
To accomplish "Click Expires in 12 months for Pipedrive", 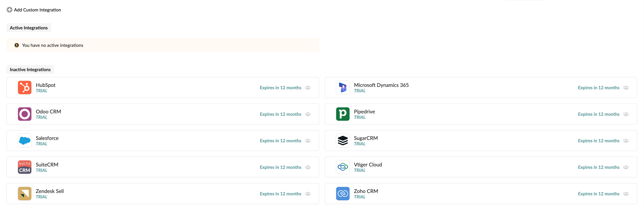I will coord(598,114).
